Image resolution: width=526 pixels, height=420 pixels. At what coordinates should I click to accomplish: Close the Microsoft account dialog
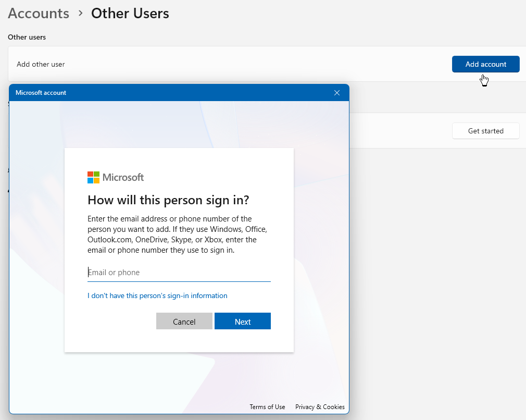[337, 93]
